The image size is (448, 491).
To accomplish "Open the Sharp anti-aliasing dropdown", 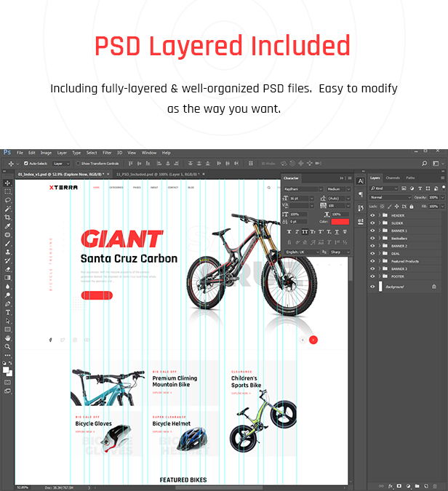I will (x=340, y=252).
